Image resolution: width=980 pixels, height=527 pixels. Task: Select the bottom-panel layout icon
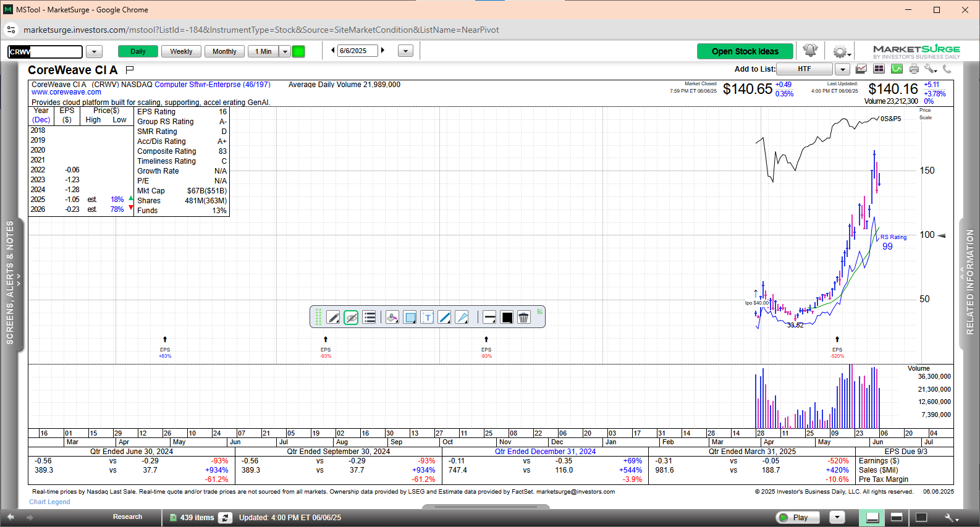click(872, 518)
